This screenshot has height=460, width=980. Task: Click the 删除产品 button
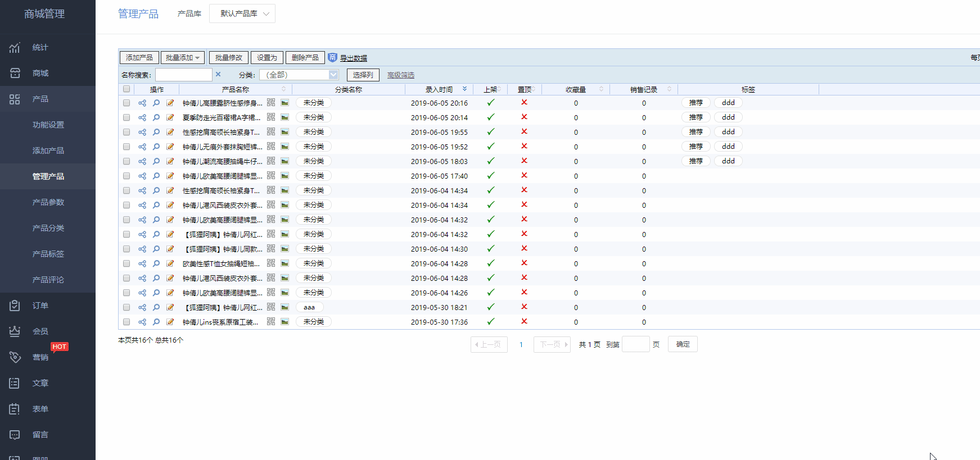click(305, 58)
